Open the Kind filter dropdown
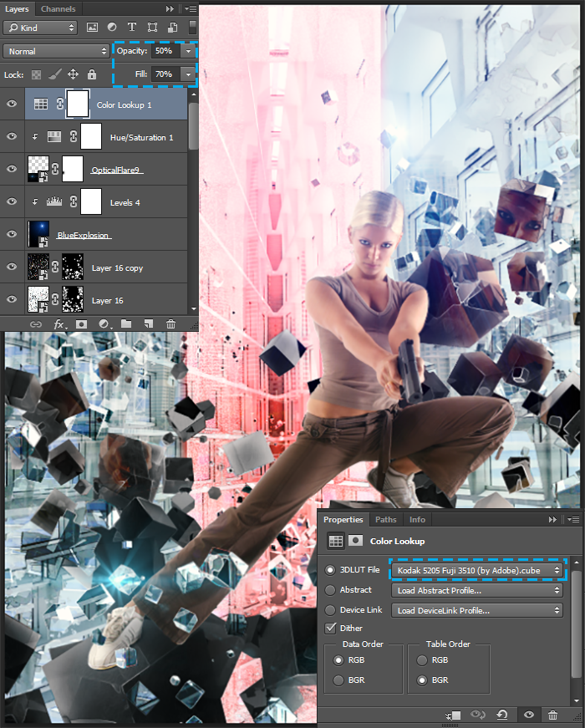 tap(40, 28)
